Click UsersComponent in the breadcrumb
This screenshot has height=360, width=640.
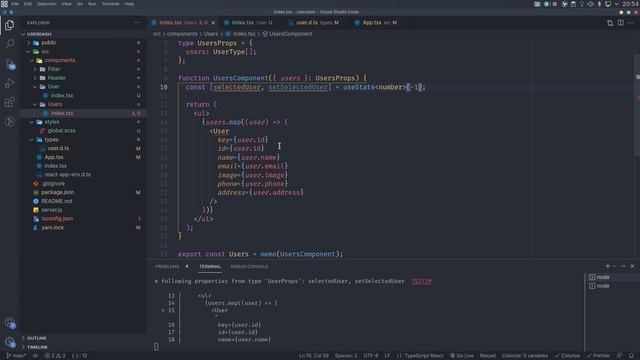click(x=288, y=34)
